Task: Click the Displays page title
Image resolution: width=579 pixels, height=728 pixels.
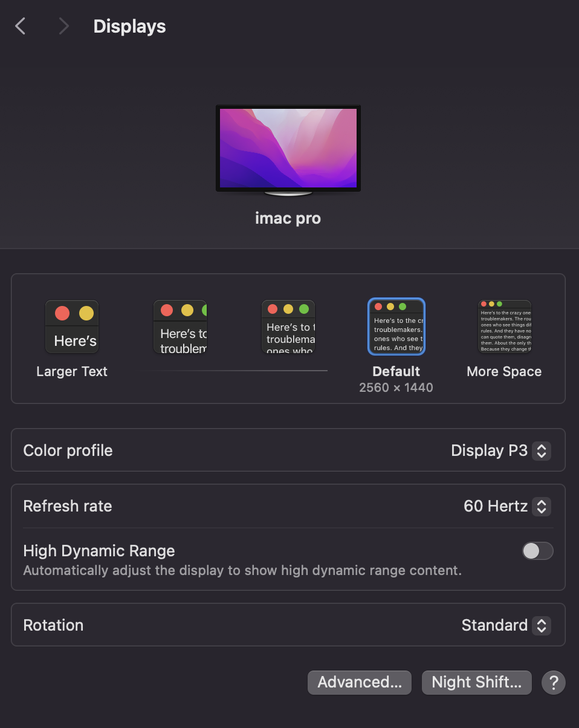Action: tap(129, 27)
